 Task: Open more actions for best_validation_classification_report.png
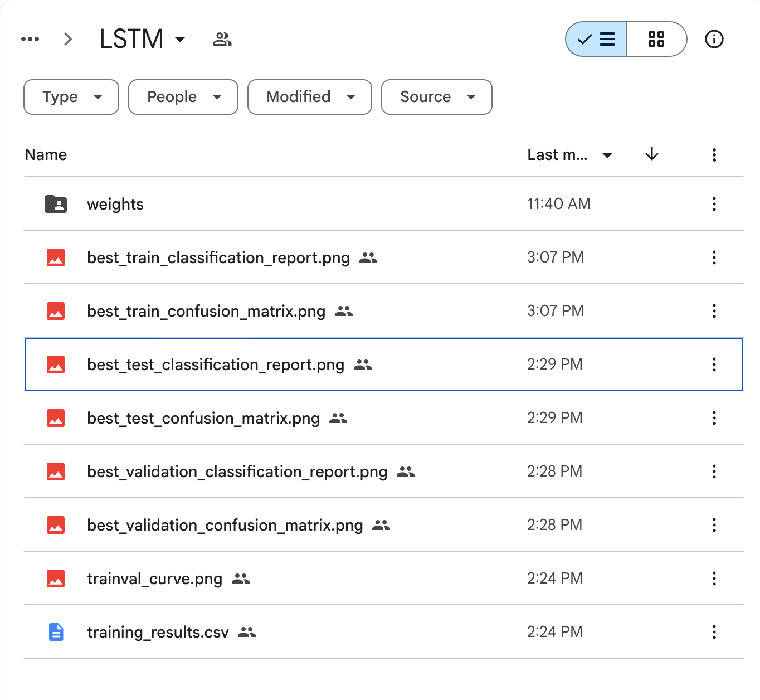point(714,471)
